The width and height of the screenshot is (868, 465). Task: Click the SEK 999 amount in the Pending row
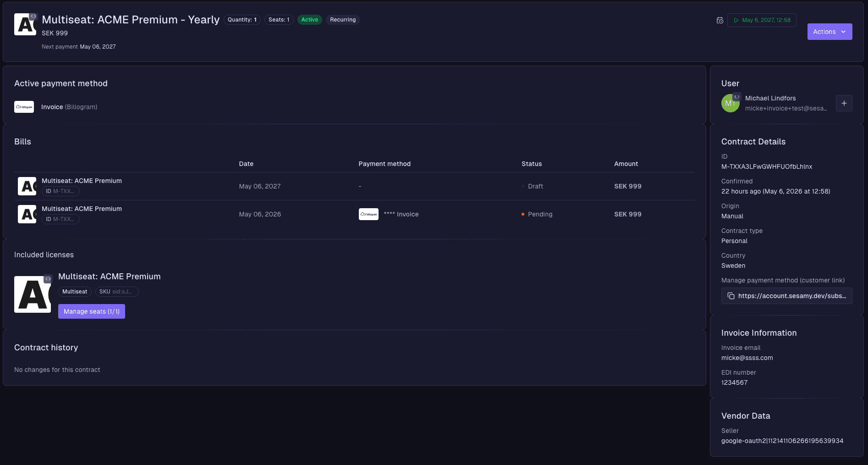point(628,214)
